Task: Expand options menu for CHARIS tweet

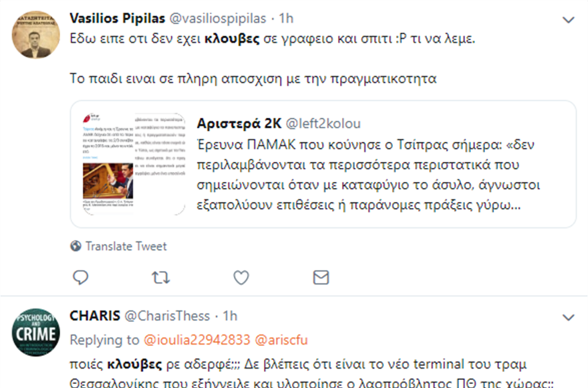Action: click(568, 316)
